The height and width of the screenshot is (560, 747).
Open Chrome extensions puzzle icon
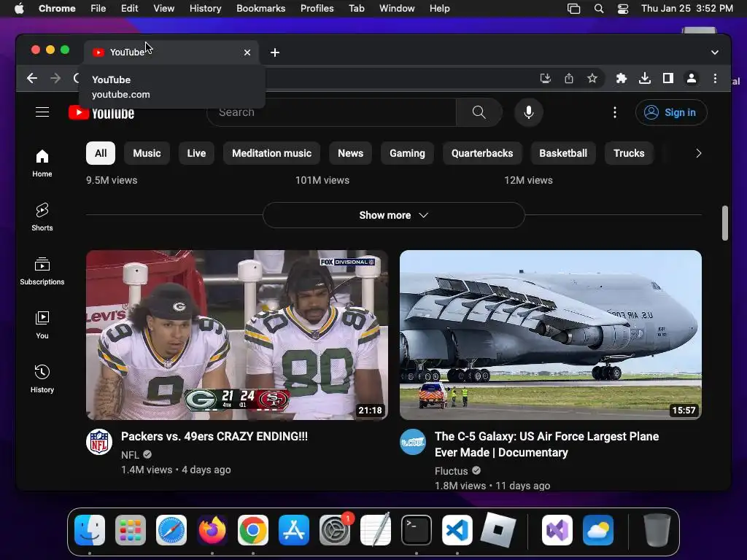(x=622, y=78)
